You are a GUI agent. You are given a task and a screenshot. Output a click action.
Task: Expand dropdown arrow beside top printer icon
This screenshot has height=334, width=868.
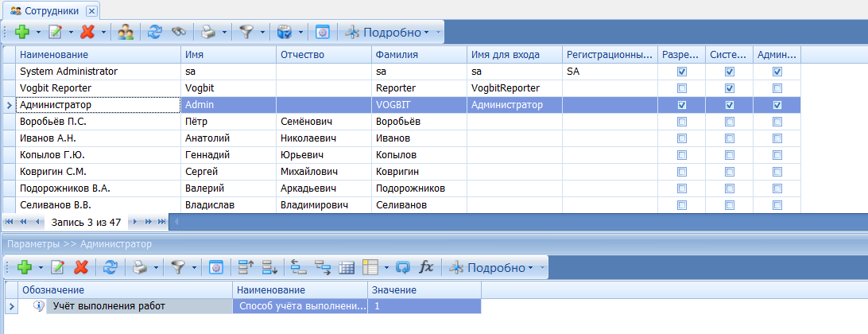pyautogui.click(x=224, y=33)
